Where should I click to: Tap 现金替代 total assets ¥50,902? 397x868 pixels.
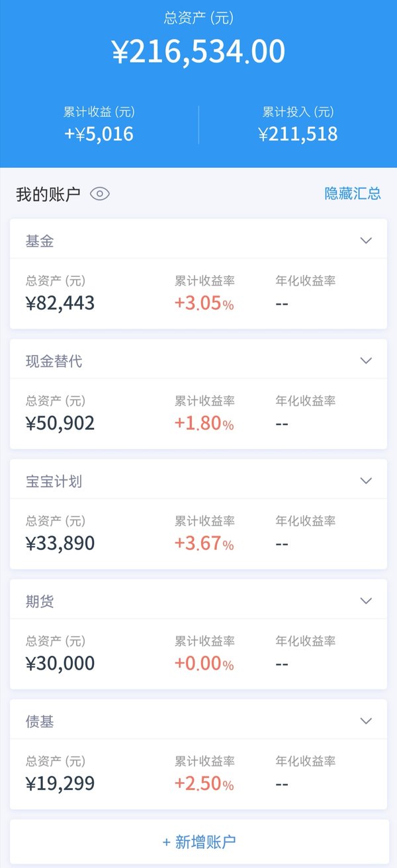60,423
